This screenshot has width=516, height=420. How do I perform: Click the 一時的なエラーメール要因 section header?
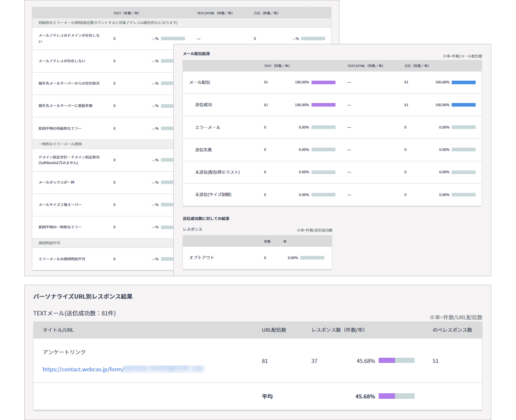(60, 144)
